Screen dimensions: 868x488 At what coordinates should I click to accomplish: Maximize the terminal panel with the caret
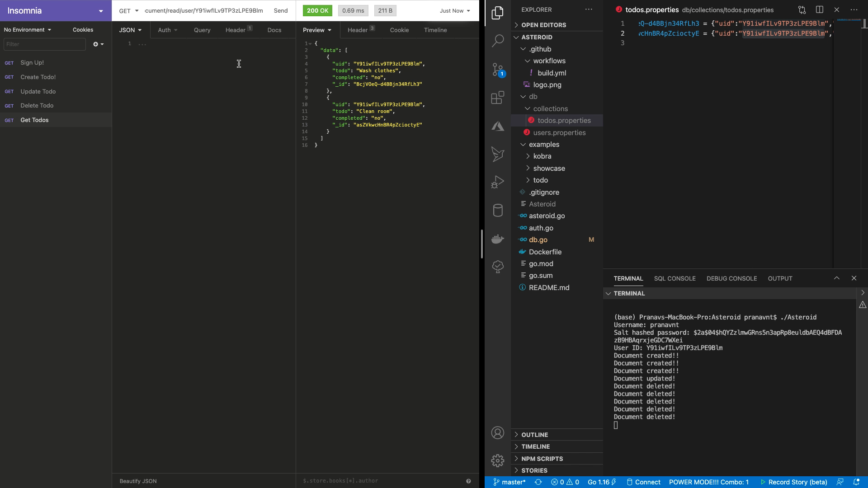pos(836,278)
